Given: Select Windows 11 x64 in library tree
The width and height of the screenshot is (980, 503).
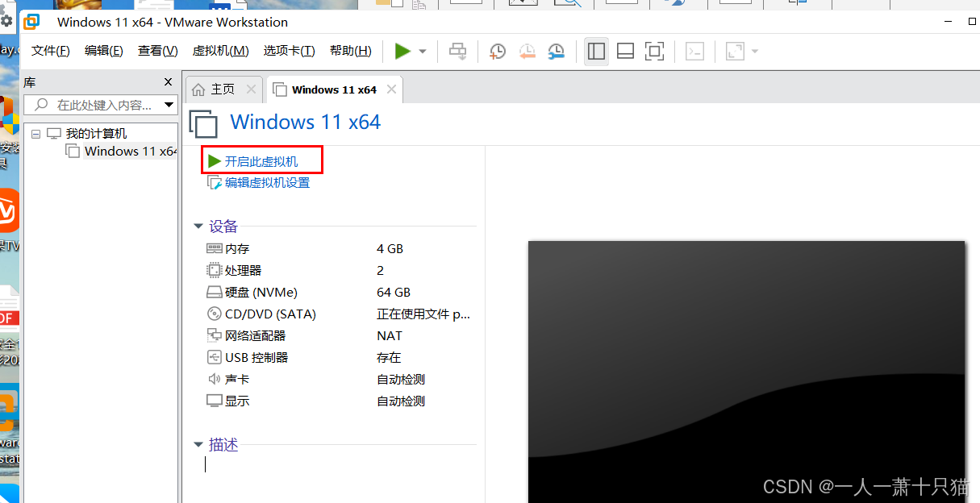Looking at the screenshot, I should (x=131, y=151).
